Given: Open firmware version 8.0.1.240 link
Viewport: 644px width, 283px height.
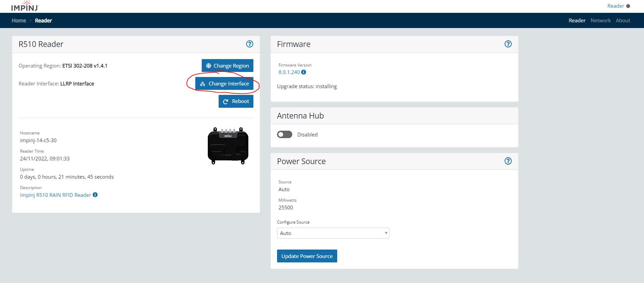Looking at the screenshot, I should point(289,72).
